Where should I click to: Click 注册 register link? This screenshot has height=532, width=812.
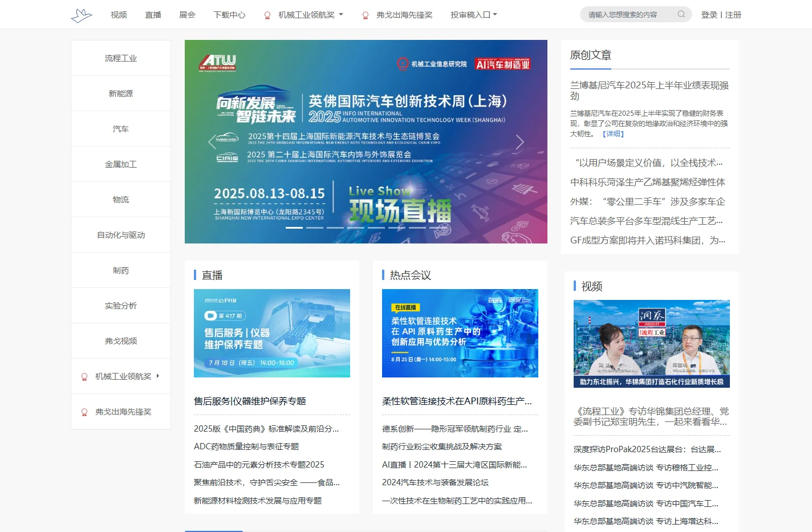733,15
